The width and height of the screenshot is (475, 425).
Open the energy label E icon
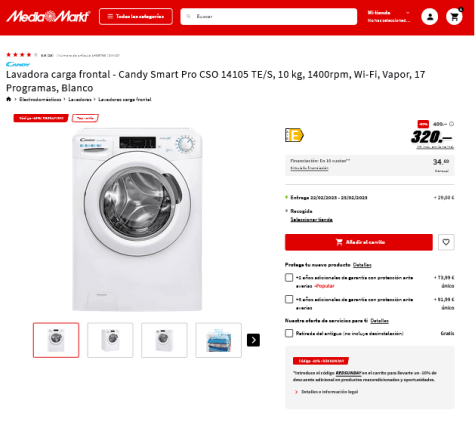click(294, 135)
